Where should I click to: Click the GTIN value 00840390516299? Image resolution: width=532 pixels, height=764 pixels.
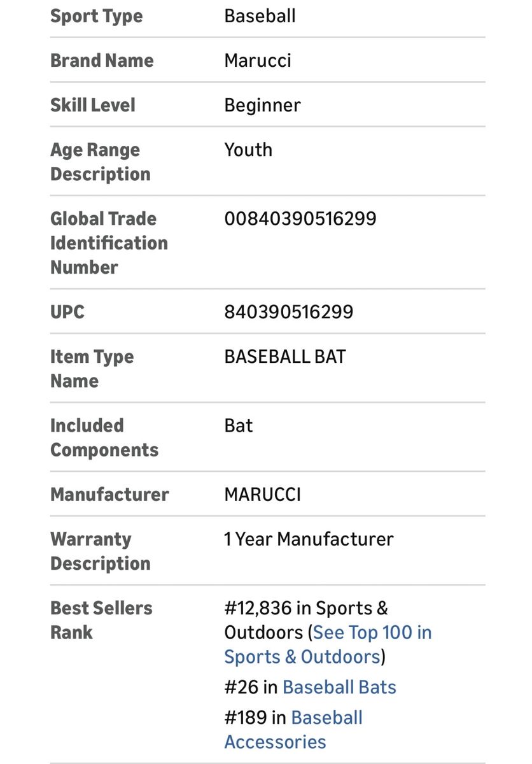[x=300, y=219]
